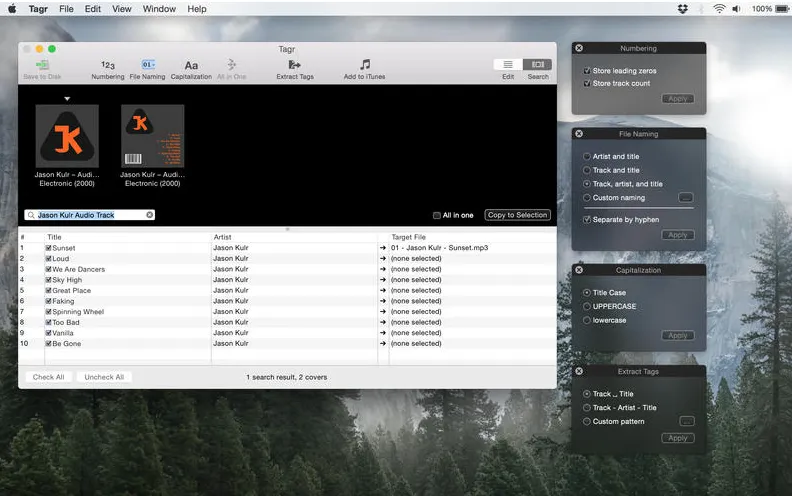Toggle Store leading zeros checkbox
This screenshot has width=792, height=496.
point(587,71)
